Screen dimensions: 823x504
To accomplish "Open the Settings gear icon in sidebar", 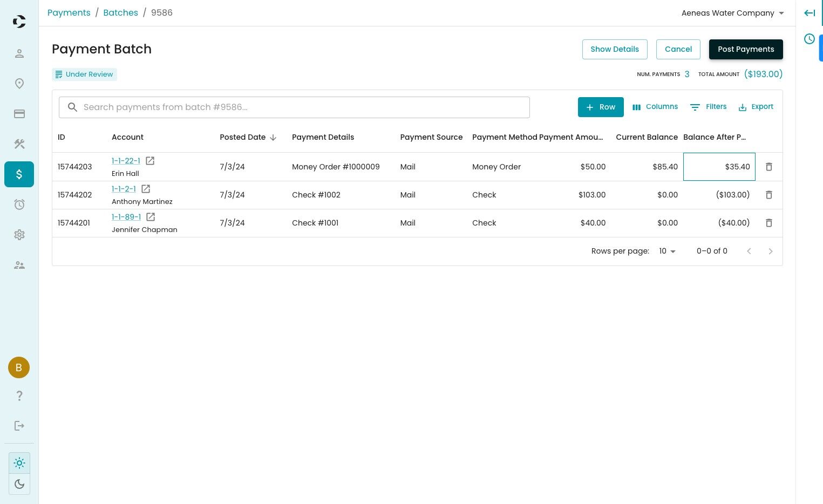I will click(x=19, y=235).
